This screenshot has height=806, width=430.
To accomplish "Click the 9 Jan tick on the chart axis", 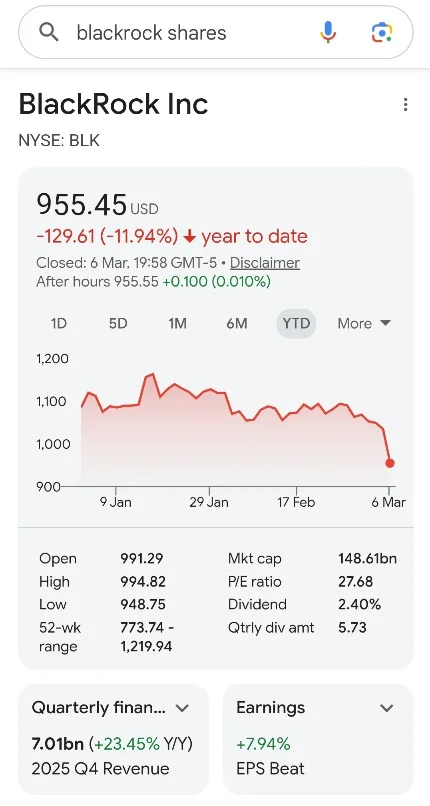I will pyautogui.click(x=116, y=501).
